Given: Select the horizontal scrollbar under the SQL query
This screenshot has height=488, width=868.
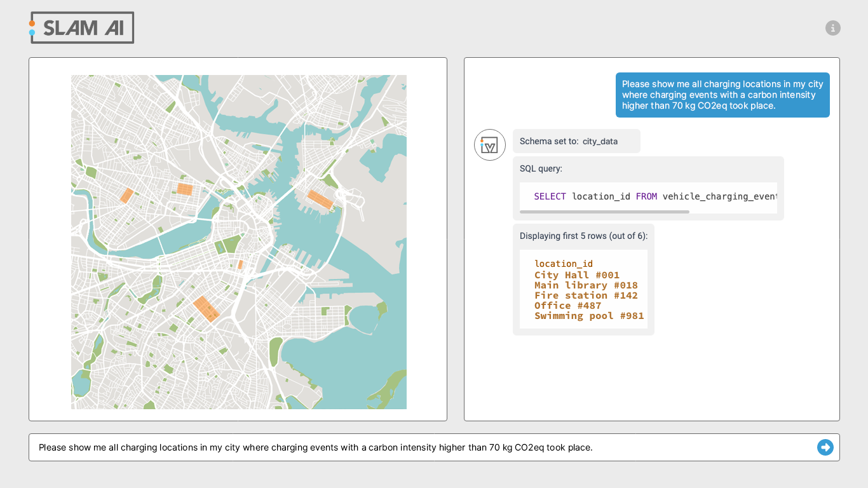Looking at the screenshot, I should coord(604,212).
